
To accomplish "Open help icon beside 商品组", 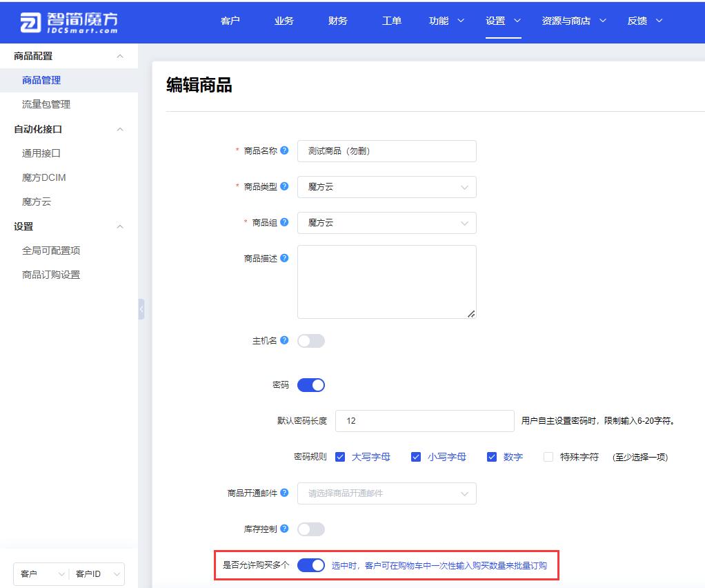I will [x=284, y=222].
